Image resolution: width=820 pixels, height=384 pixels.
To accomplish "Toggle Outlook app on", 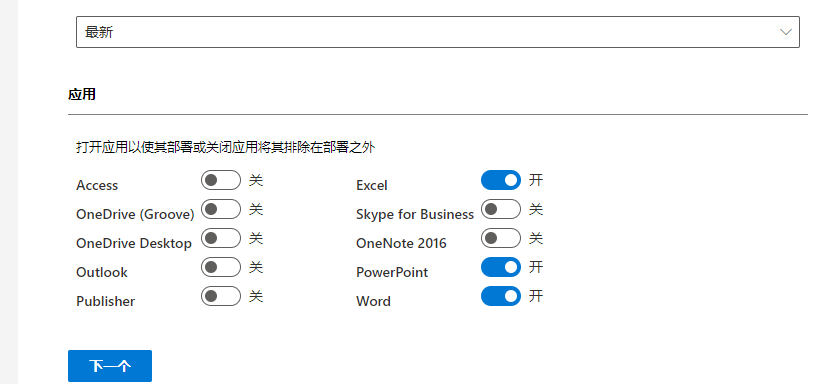I will 221,267.
